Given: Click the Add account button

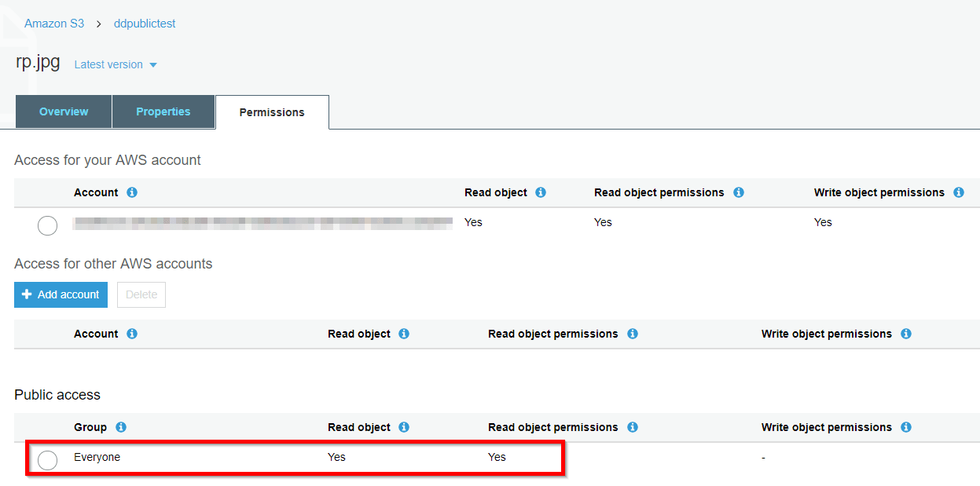Looking at the screenshot, I should click(61, 294).
